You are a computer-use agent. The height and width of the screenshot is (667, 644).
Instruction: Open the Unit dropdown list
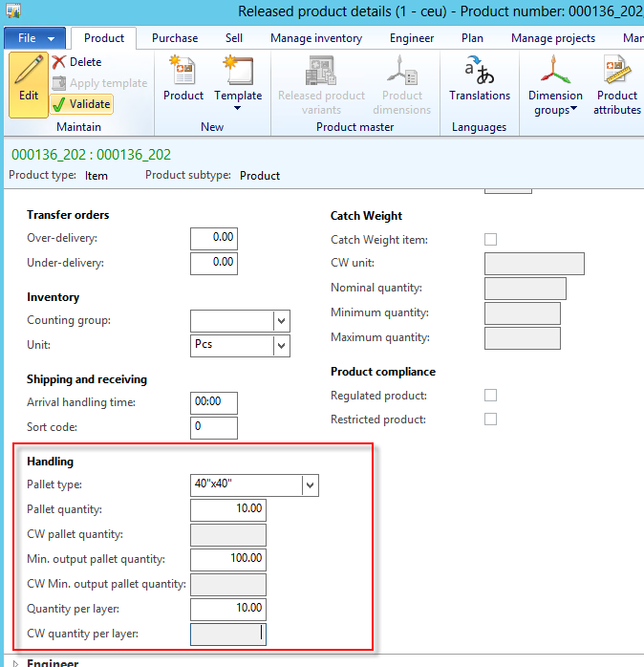(281, 345)
